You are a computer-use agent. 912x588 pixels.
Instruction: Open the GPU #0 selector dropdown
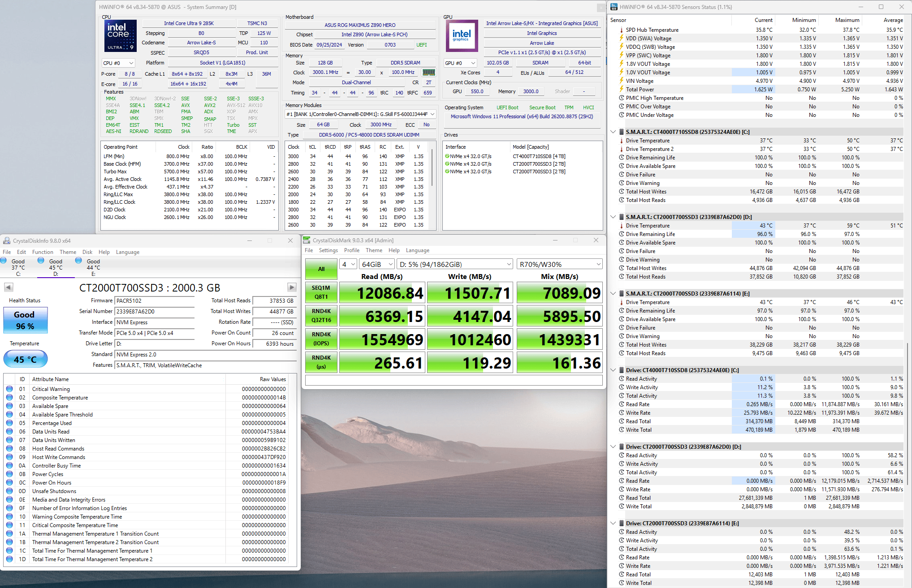coord(460,63)
